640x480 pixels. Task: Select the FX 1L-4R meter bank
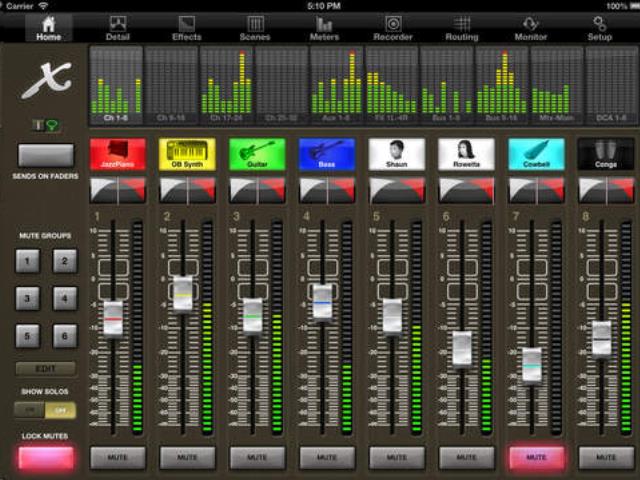[391, 85]
